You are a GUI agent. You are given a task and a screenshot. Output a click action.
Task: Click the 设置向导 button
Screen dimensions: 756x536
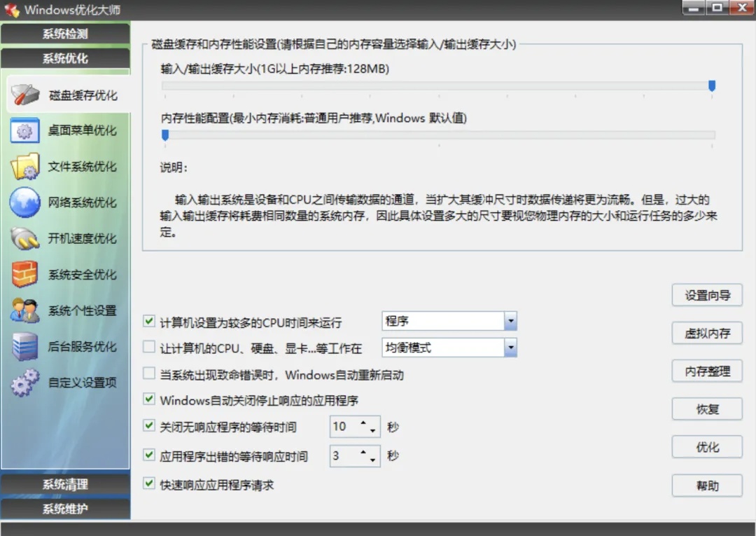tap(707, 295)
